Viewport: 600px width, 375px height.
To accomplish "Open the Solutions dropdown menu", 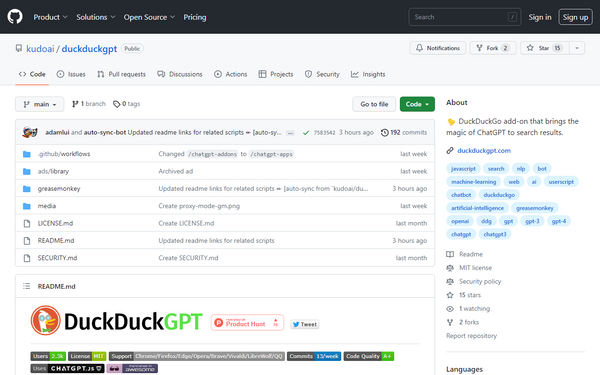I will coord(96,17).
